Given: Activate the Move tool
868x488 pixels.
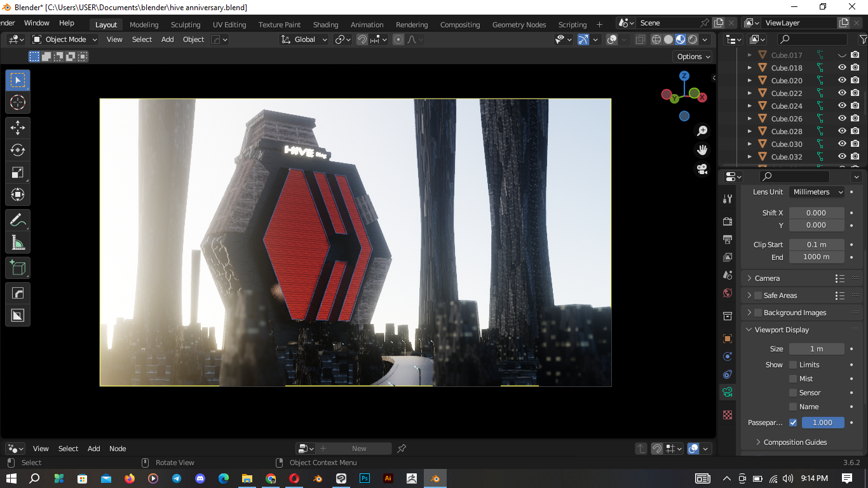Looking at the screenshot, I should coord(18,128).
